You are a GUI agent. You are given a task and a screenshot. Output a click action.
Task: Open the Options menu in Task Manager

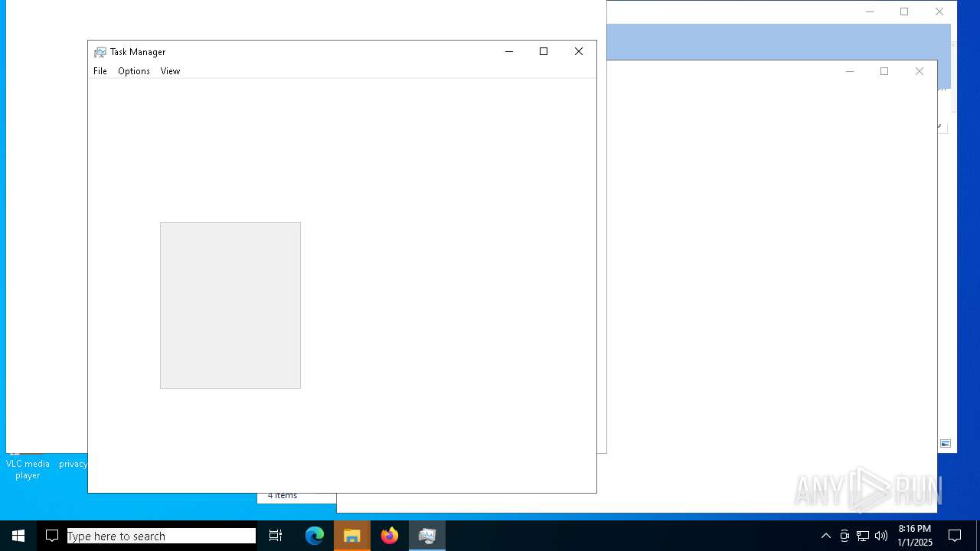point(134,71)
